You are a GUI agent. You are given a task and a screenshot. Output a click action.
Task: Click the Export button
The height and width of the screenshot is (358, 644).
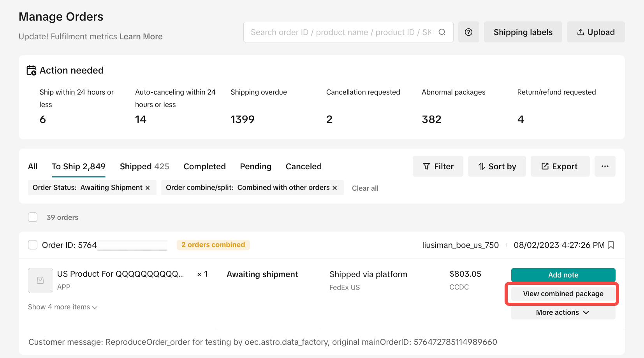pyautogui.click(x=560, y=167)
